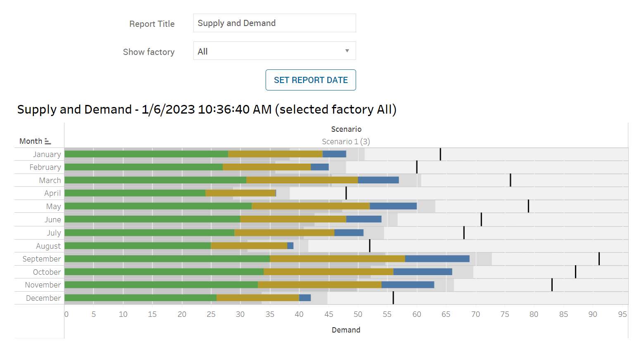Select the gold segment in March row
Viewport: 644px width, 347px height.
[x=302, y=180]
